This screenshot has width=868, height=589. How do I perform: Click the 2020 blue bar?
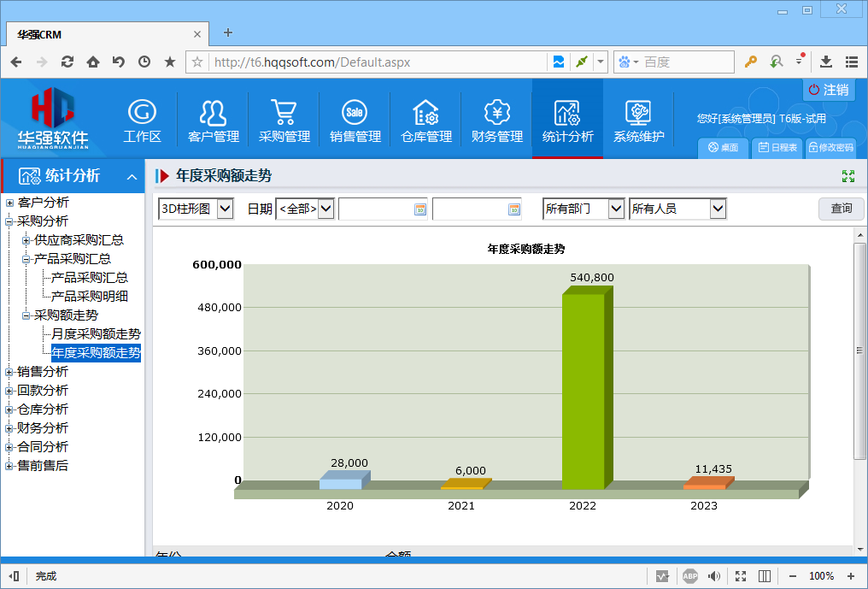tap(344, 480)
